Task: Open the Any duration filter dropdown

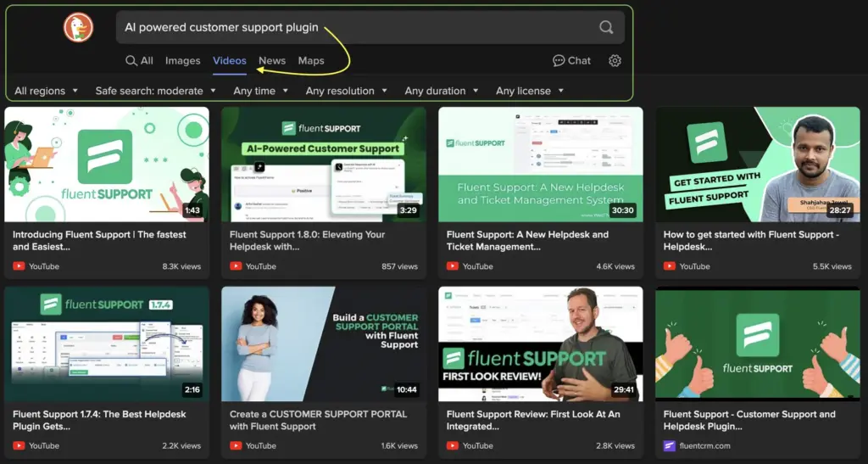Action: (x=441, y=91)
